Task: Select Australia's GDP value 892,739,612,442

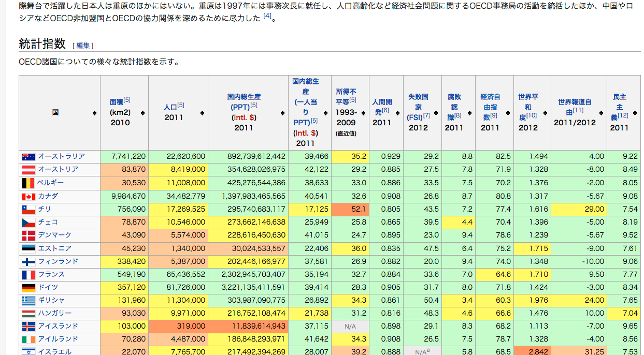Action: pos(248,156)
